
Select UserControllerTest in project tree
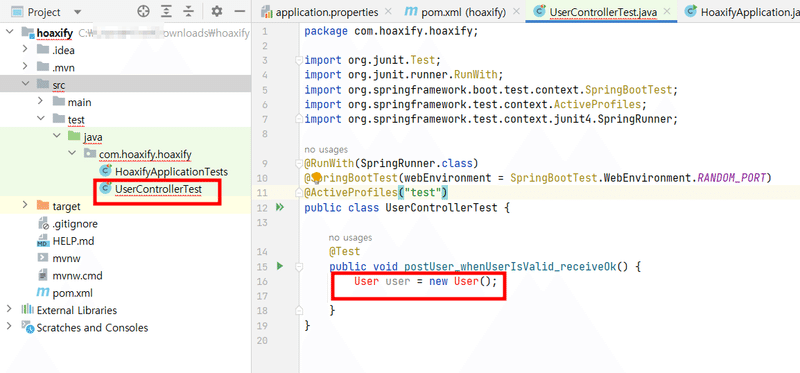(158, 189)
